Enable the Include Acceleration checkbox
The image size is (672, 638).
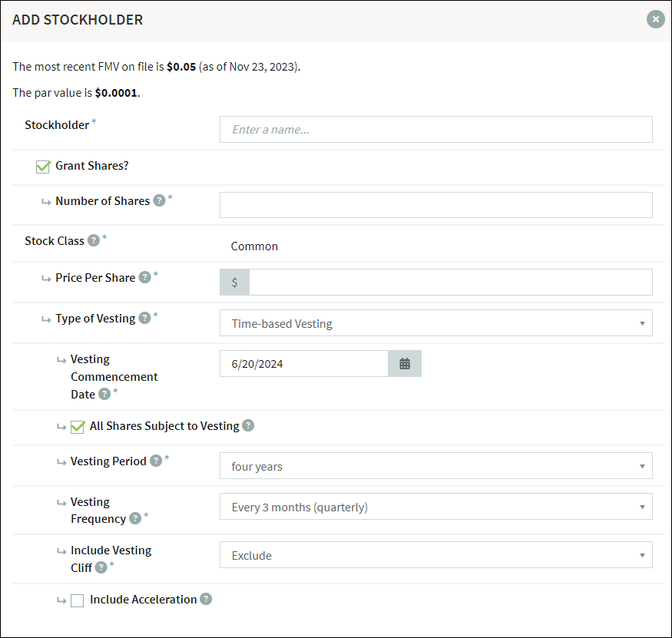(x=77, y=600)
